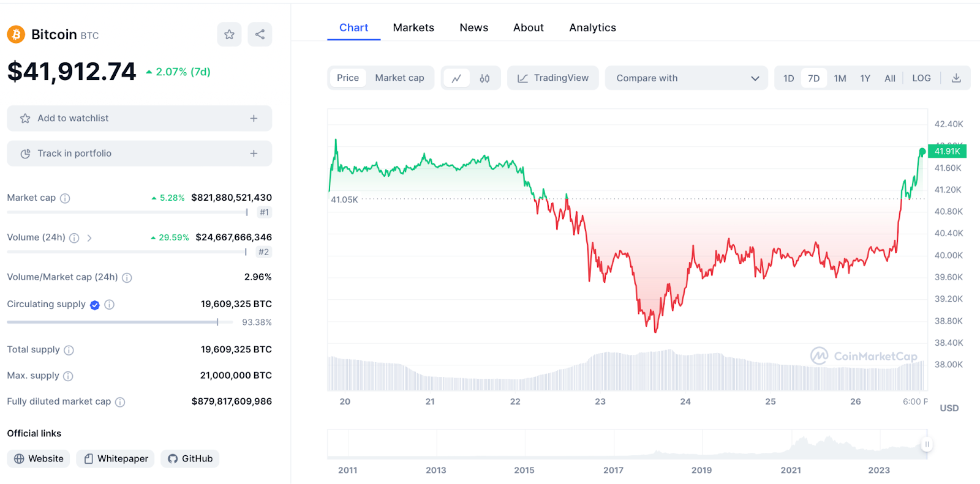Open the share icon button
The image size is (980, 484).
(x=260, y=34)
